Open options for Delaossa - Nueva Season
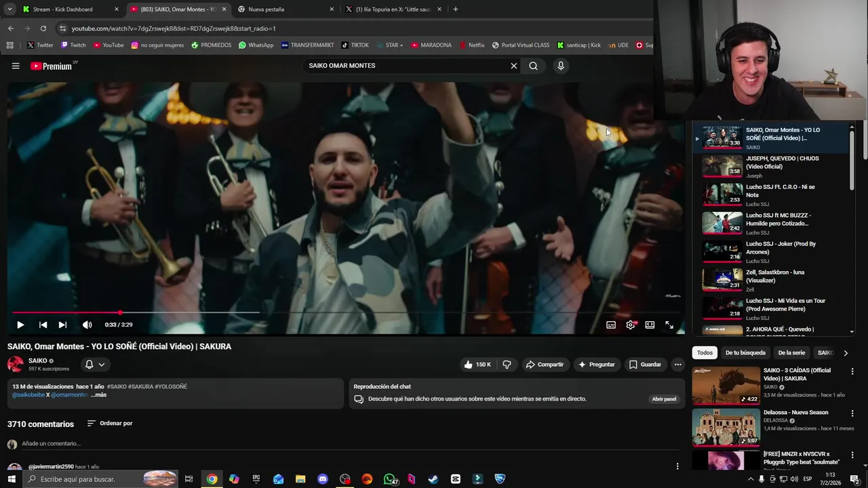 [852, 413]
